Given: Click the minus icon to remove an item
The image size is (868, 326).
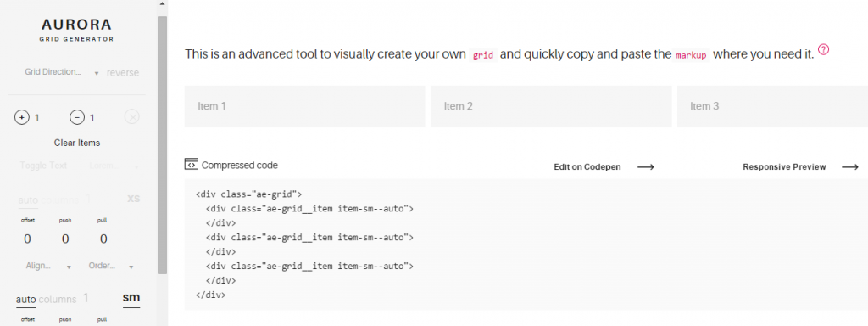Looking at the screenshot, I should pyautogui.click(x=77, y=117).
